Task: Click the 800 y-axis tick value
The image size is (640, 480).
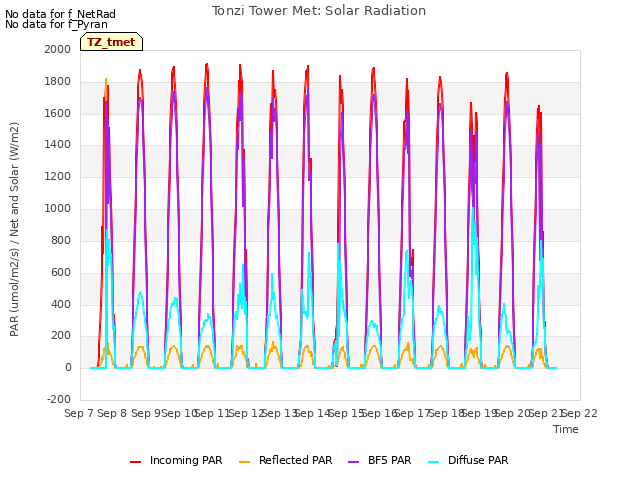Action: 61,240
